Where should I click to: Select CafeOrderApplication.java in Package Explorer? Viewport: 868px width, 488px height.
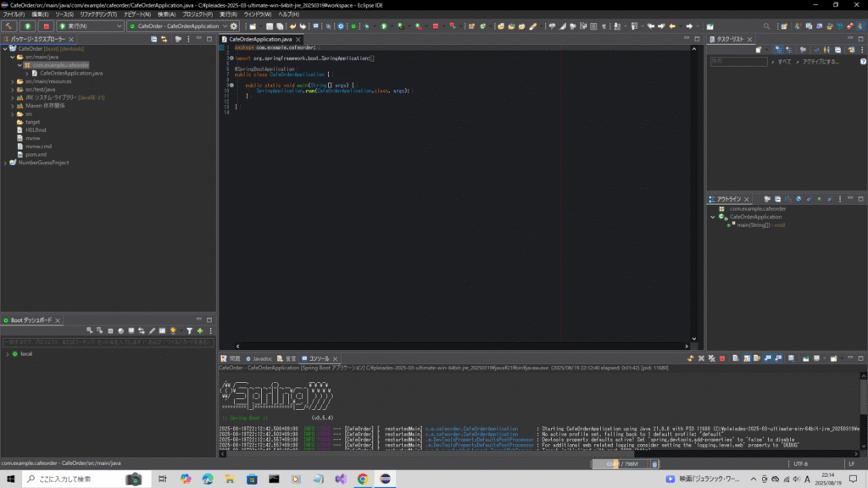pos(71,73)
